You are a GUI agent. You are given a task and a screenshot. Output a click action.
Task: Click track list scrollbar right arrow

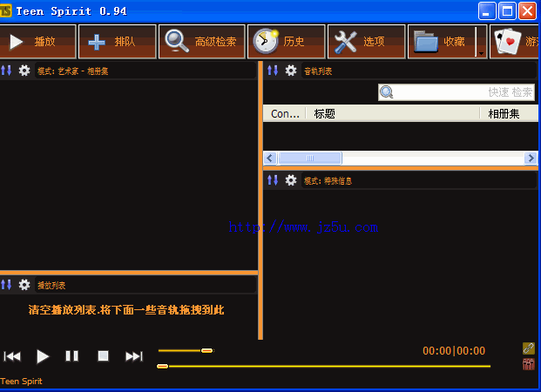coord(531,159)
